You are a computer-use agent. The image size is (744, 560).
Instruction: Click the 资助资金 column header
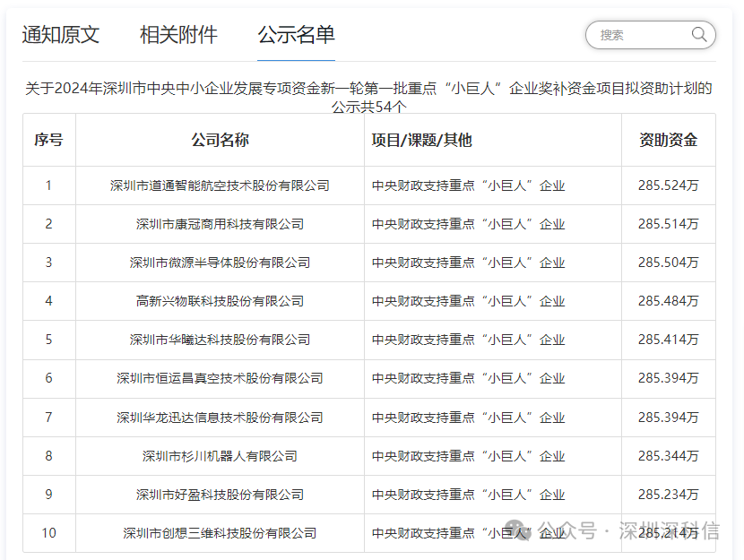pyautogui.click(x=668, y=140)
